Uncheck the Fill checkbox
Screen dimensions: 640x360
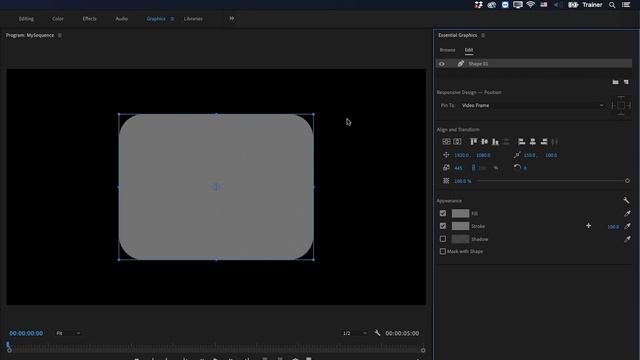(443, 213)
